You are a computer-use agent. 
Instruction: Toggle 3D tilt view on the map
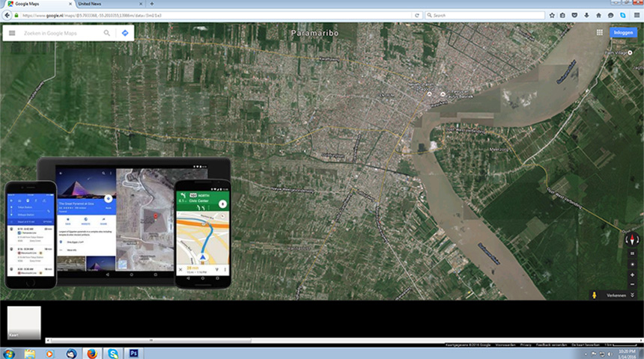[x=633, y=254]
